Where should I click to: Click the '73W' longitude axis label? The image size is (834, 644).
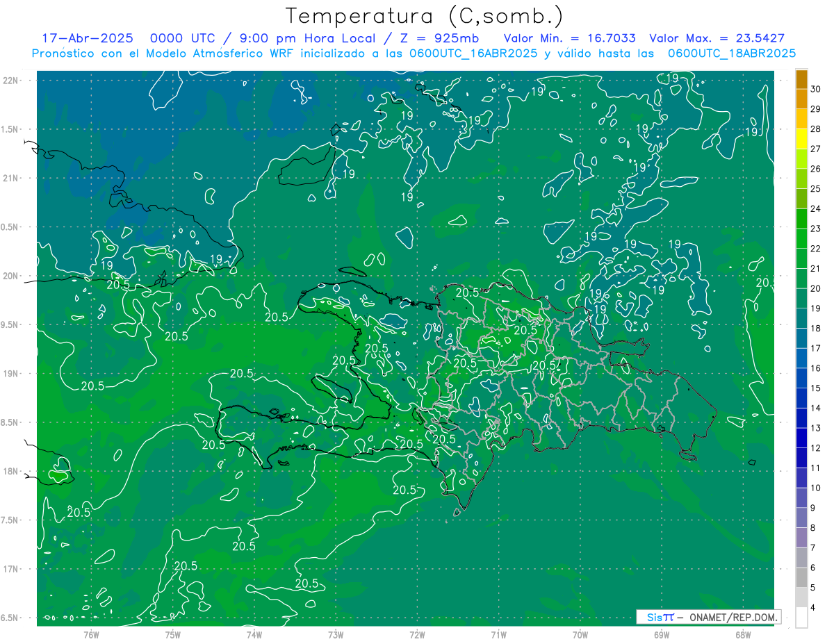tap(336, 634)
